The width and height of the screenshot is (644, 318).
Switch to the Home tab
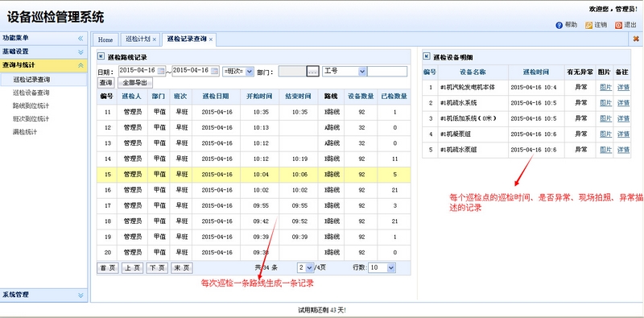pos(105,40)
